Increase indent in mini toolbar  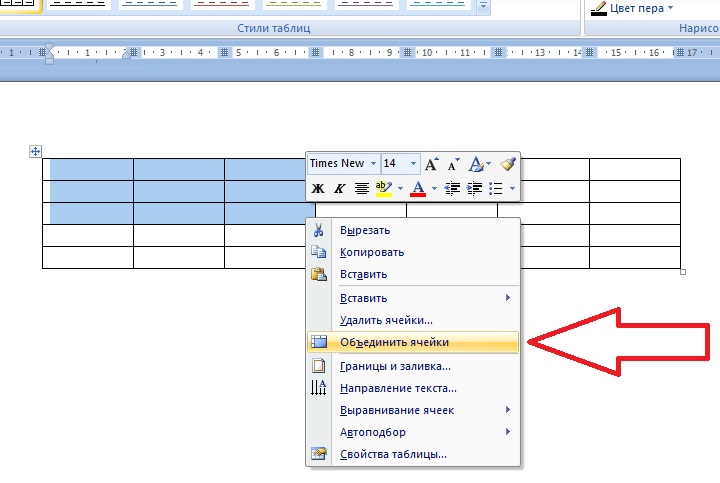click(x=474, y=188)
